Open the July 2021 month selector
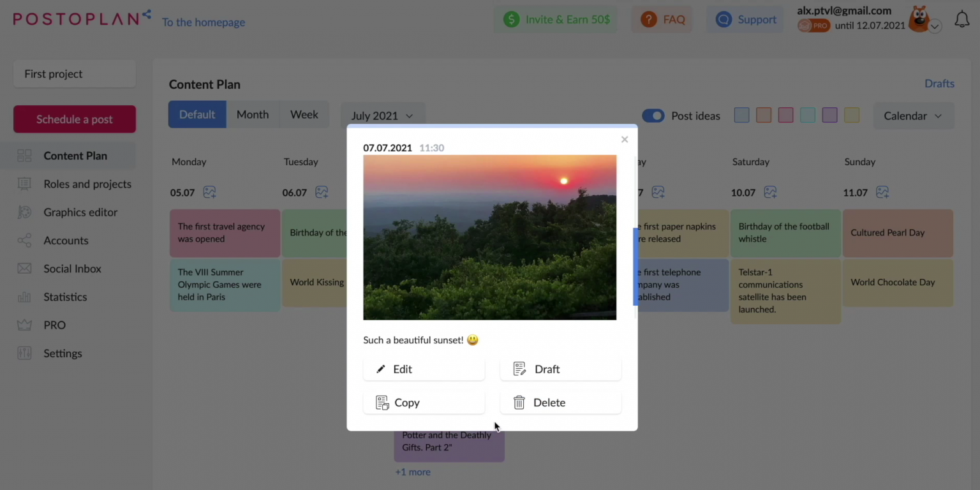980x490 pixels. point(382,115)
